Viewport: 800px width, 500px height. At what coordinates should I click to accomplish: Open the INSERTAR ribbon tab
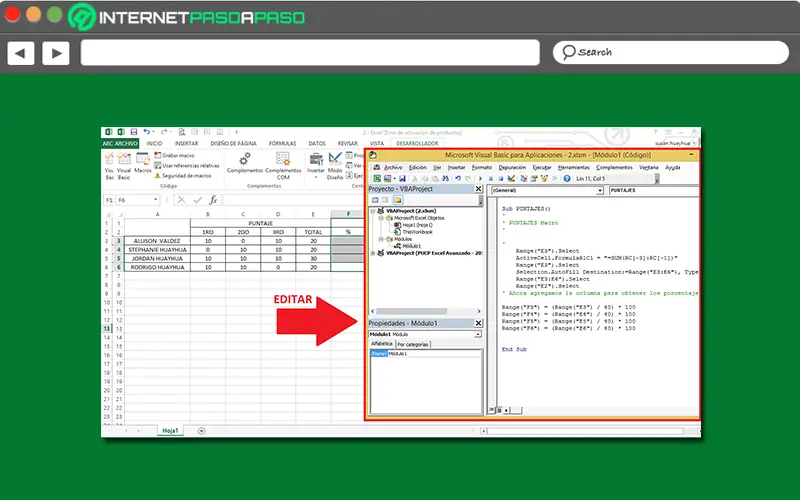click(x=186, y=143)
